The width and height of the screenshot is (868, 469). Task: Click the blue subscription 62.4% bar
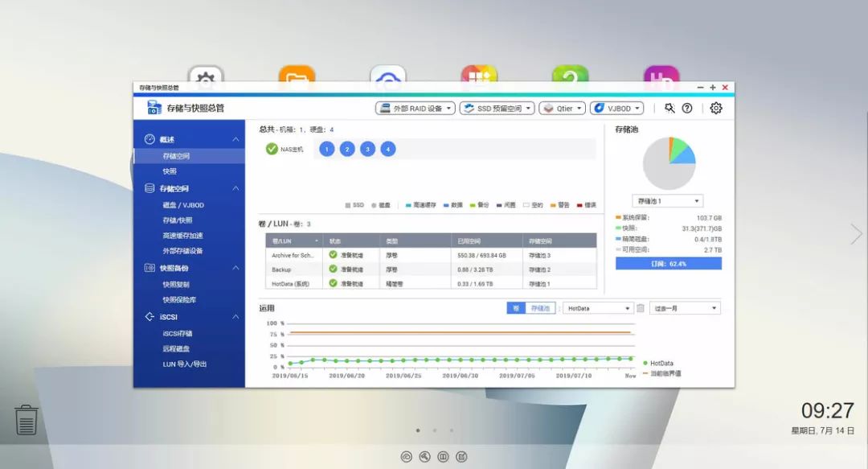(669, 263)
